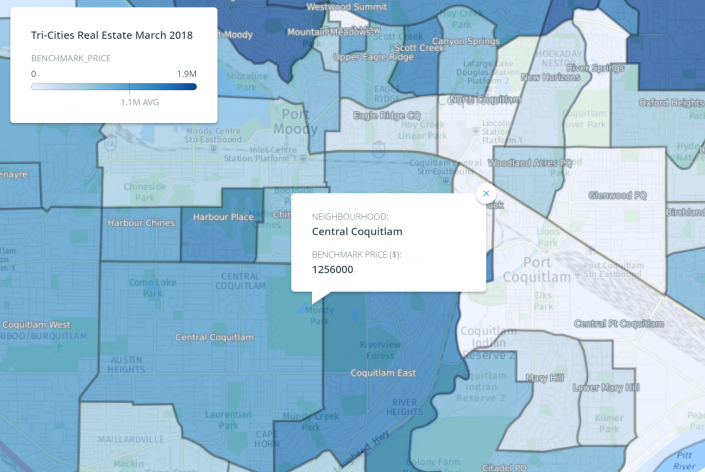Click the Inlet Centre Station transit icon

pyautogui.click(x=303, y=159)
